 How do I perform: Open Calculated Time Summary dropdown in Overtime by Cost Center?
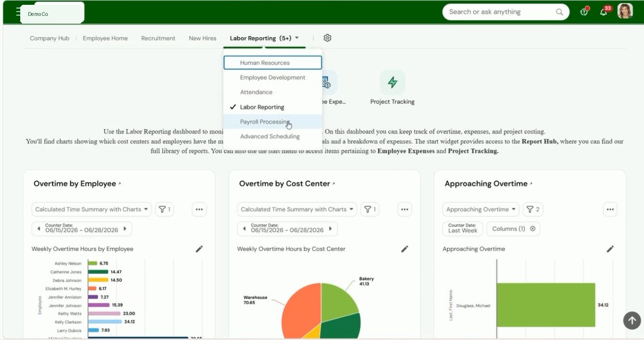(x=297, y=209)
